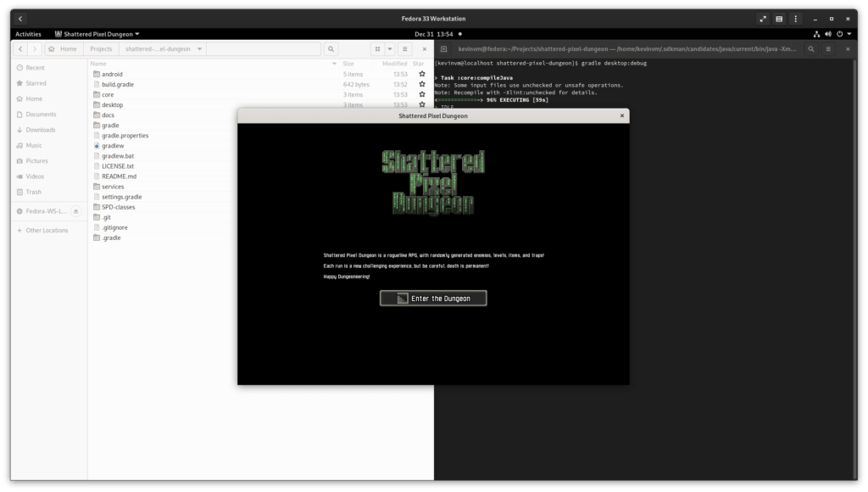Open the VM kebab options menu
The image size is (868, 492).
(795, 19)
